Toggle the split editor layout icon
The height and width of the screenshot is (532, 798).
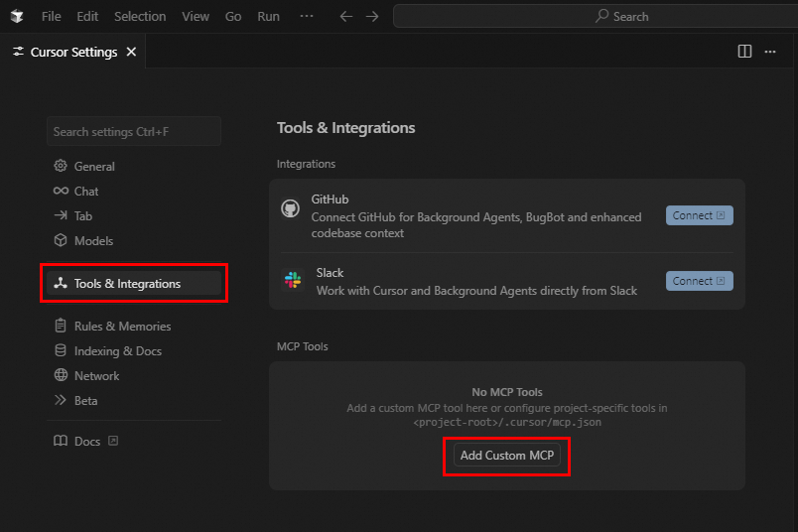coord(744,52)
